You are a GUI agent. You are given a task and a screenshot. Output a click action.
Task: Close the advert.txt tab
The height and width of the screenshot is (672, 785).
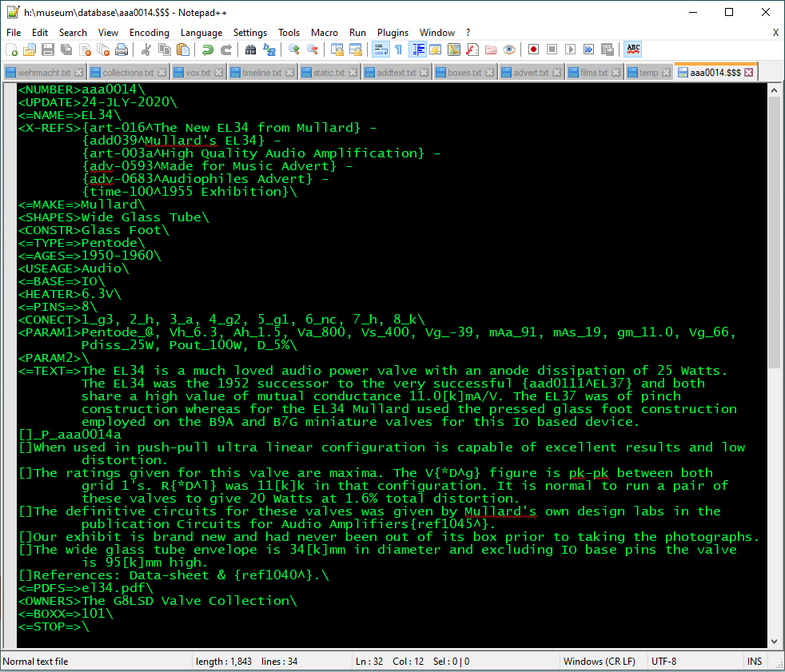pos(556,73)
